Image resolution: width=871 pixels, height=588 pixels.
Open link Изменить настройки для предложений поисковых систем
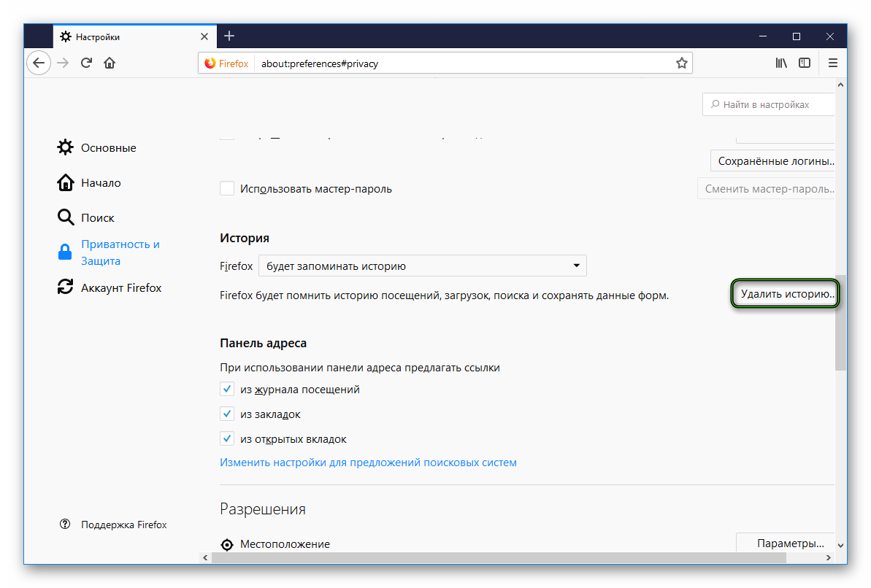[368, 463]
